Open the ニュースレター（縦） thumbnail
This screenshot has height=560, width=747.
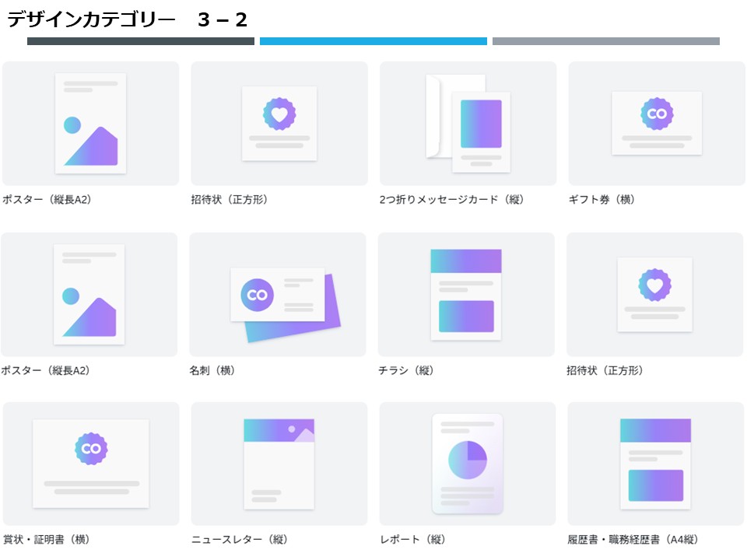(279, 464)
